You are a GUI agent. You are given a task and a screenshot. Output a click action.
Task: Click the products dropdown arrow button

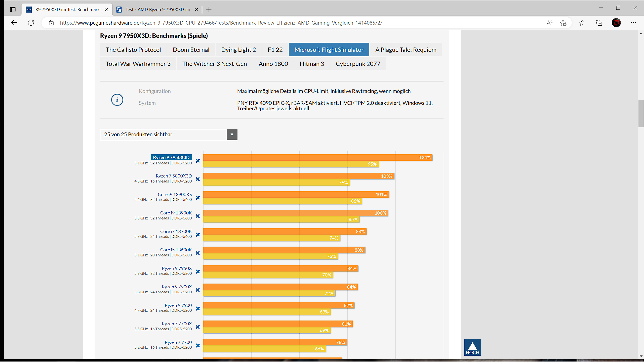point(232,134)
